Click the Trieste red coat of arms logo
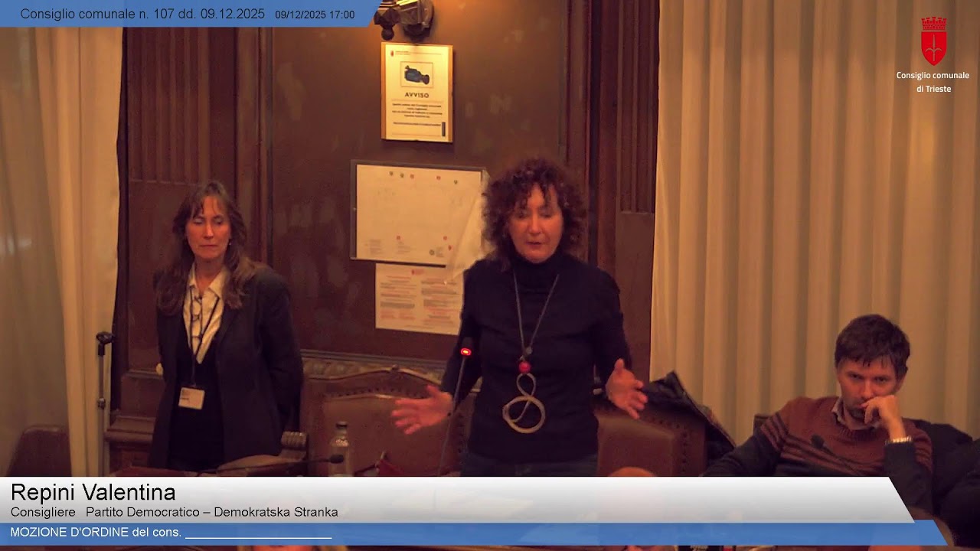This screenshot has height=551, width=980. point(933,41)
